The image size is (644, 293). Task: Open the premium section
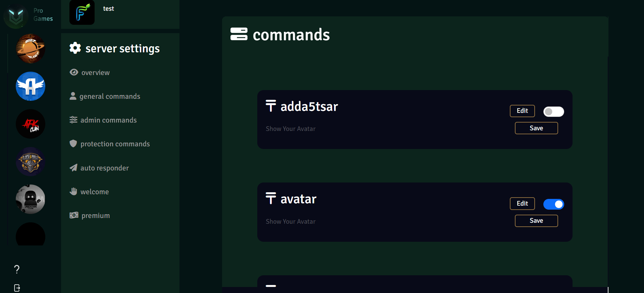coord(90,216)
